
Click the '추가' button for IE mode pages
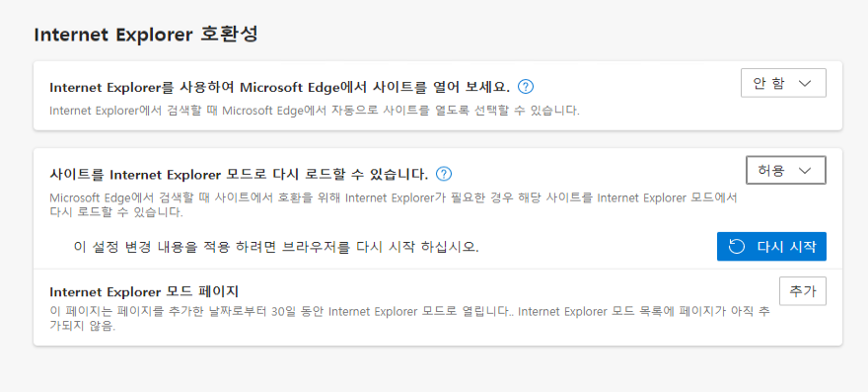(803, 291)
